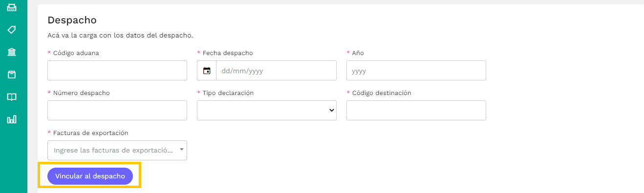Focus the Código aduana input field
This screenshot has width=644, height=193.
pos(117,70)
